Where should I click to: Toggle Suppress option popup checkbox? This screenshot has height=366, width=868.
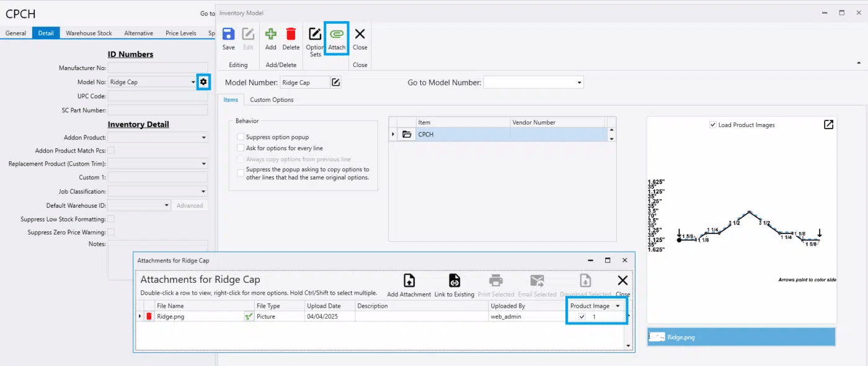pos(241,137)
